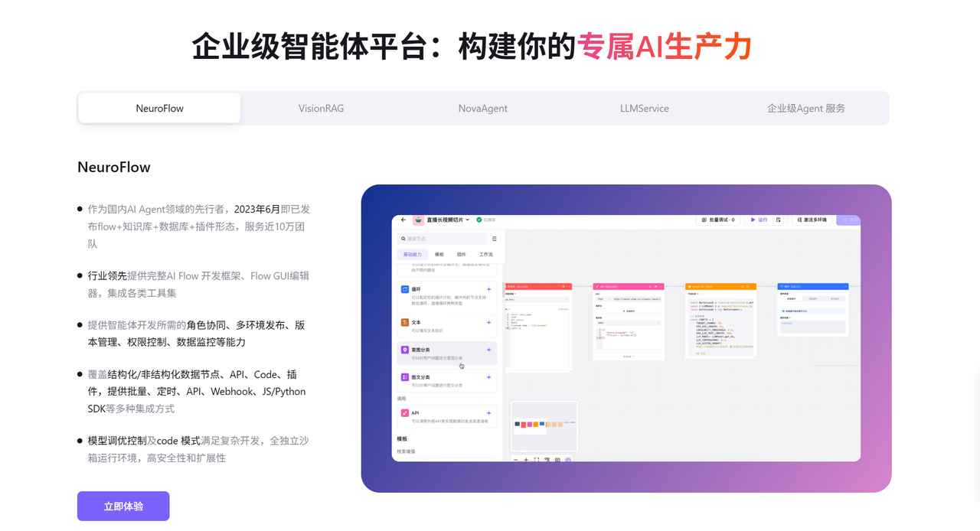This screenshot has height=531, width=980.
Task: Switch to the 插件 node panel tab
Action: click(x=462, y=254)
